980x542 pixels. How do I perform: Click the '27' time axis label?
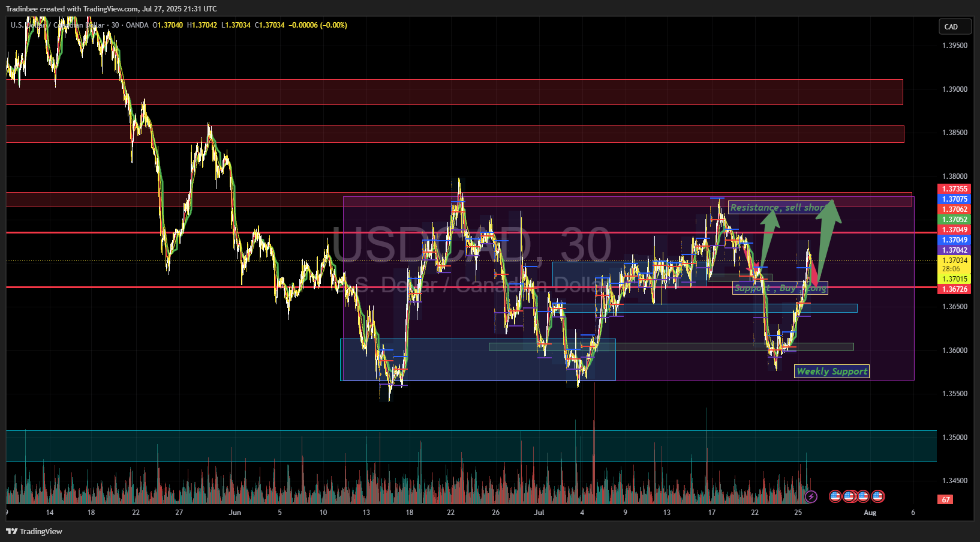(179, 513)
